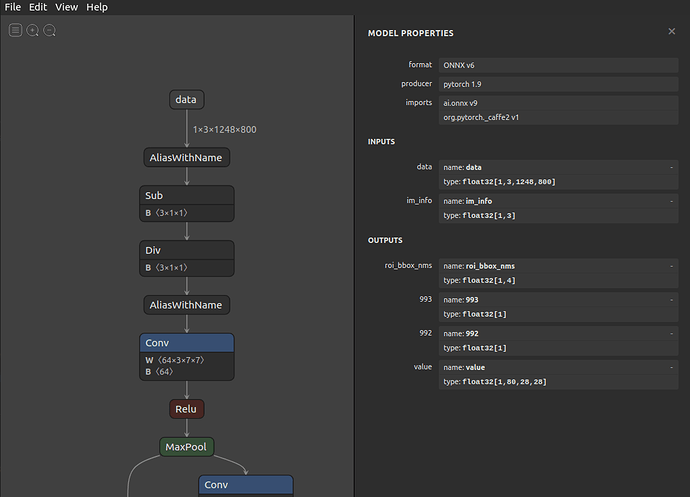Click the OUTPUTS section heading
The image size is (690, 497).
385,240
